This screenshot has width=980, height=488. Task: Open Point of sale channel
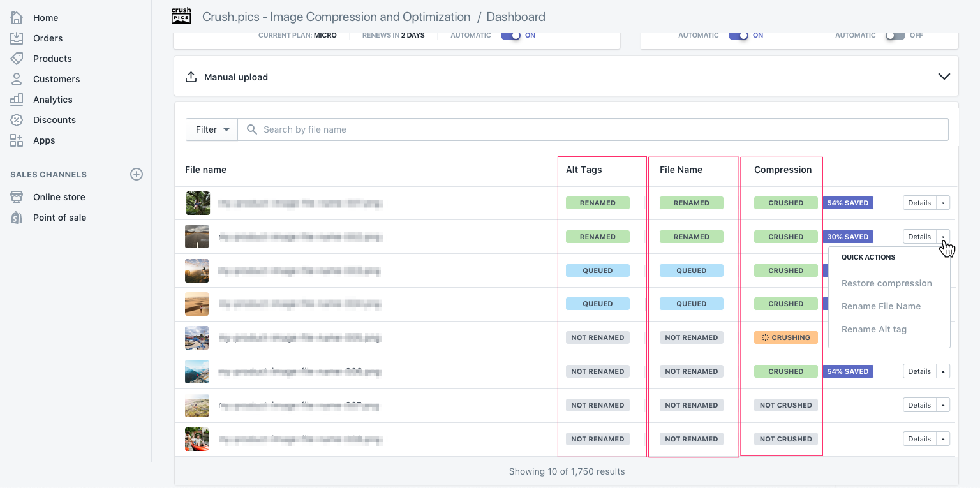click(60, 218)
